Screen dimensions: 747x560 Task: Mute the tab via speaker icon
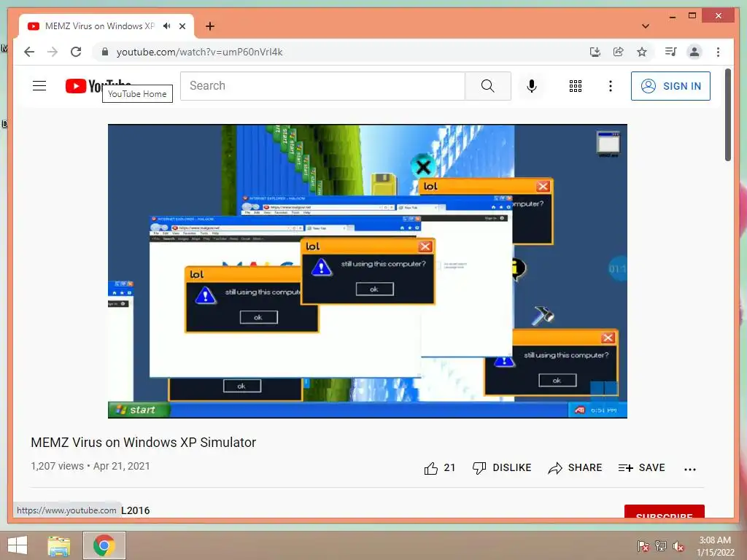(167, 26)
